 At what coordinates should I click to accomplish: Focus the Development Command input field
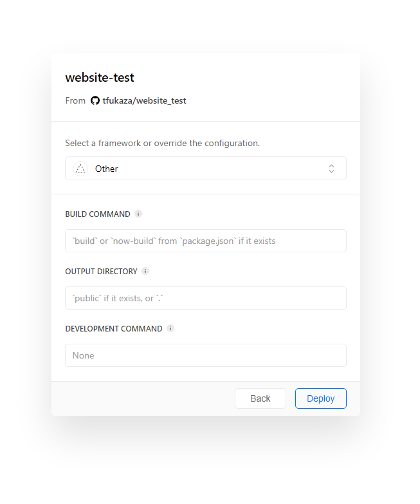pyautogui.click(x=205, y=355)
